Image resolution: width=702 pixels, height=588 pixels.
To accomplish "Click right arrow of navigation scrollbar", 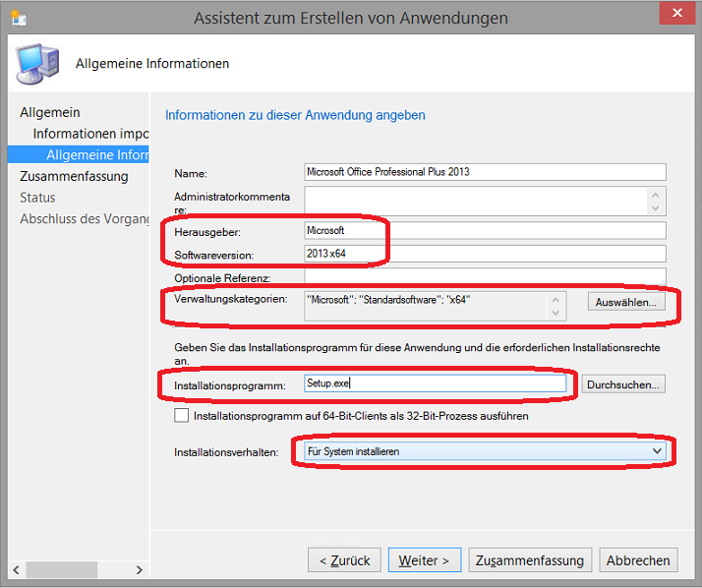I will click(x=140, y=570).
